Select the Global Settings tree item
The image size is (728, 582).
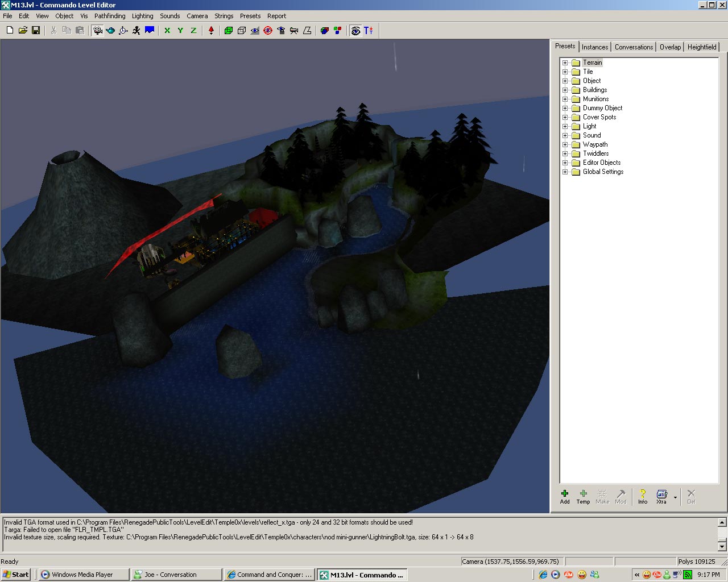coord(603,172)
